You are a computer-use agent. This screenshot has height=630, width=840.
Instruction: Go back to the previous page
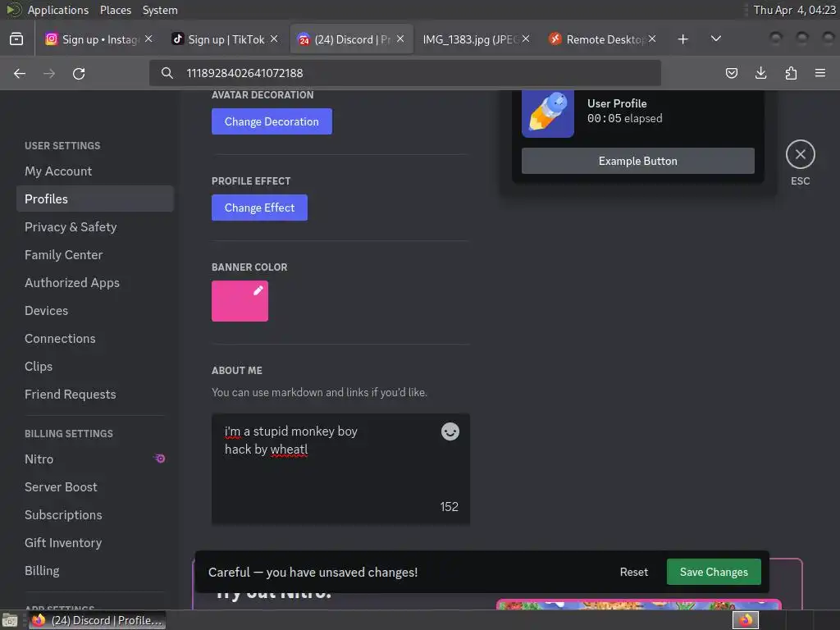(x=20, y=73)
